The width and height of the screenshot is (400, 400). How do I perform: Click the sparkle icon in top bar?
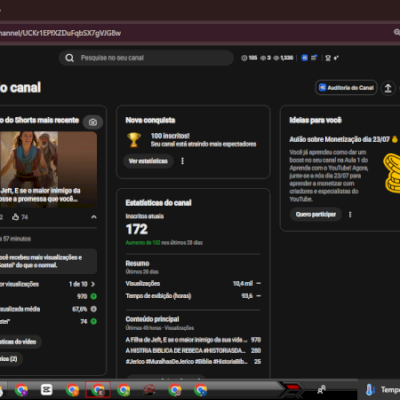[x=336, y=58]
